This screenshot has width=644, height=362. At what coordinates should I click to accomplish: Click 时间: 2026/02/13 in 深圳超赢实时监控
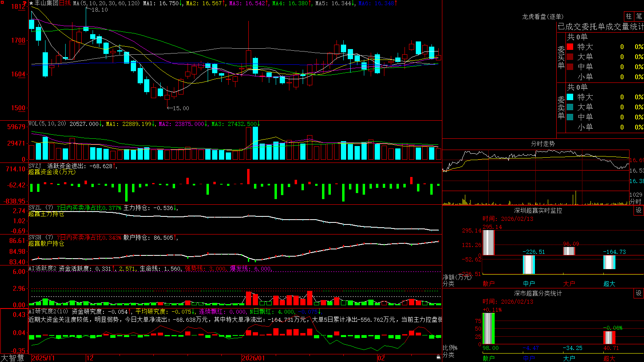click(508, 219)
